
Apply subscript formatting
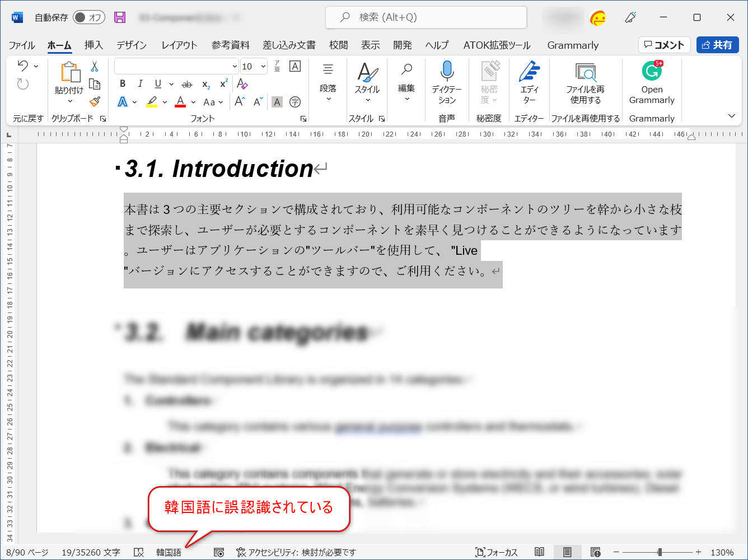coord(206,85)
